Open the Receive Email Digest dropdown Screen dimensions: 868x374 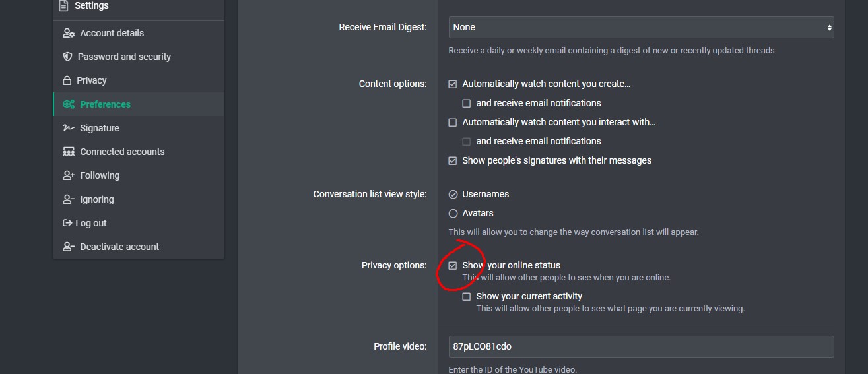pyautogui.click(x=641, y=27)
